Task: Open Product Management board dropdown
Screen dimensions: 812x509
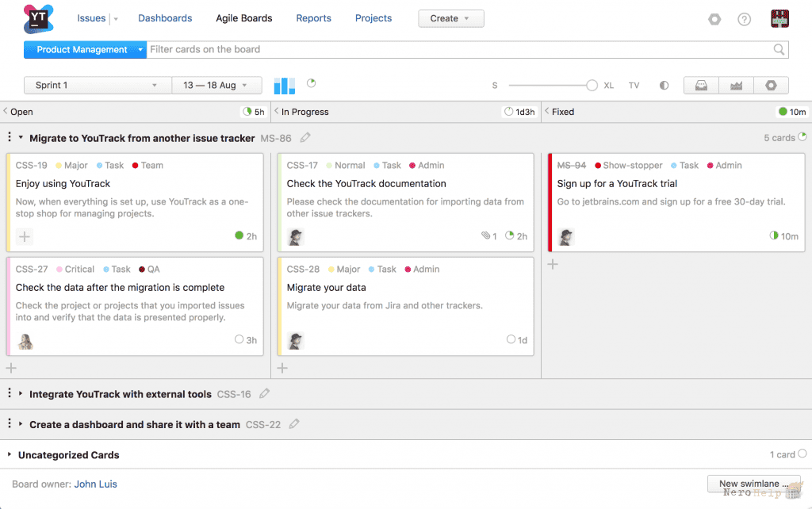Action: click(85, 50)
